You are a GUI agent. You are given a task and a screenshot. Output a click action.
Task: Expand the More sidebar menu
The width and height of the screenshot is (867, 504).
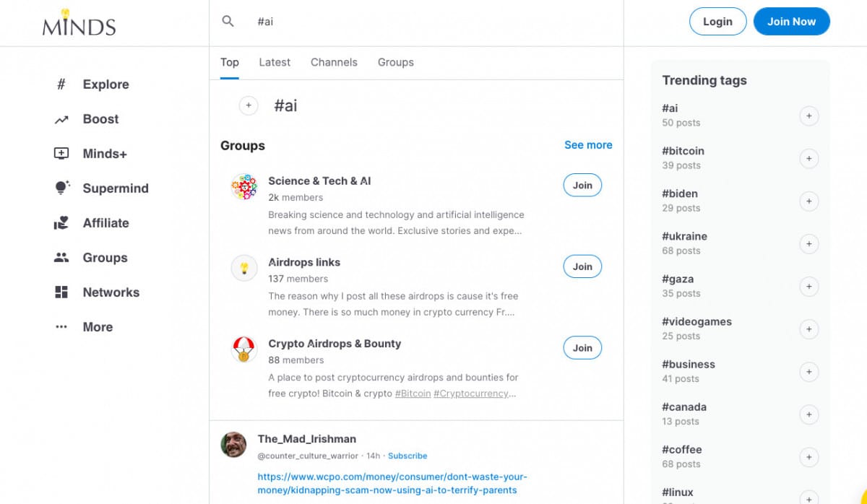coord(98,327)
